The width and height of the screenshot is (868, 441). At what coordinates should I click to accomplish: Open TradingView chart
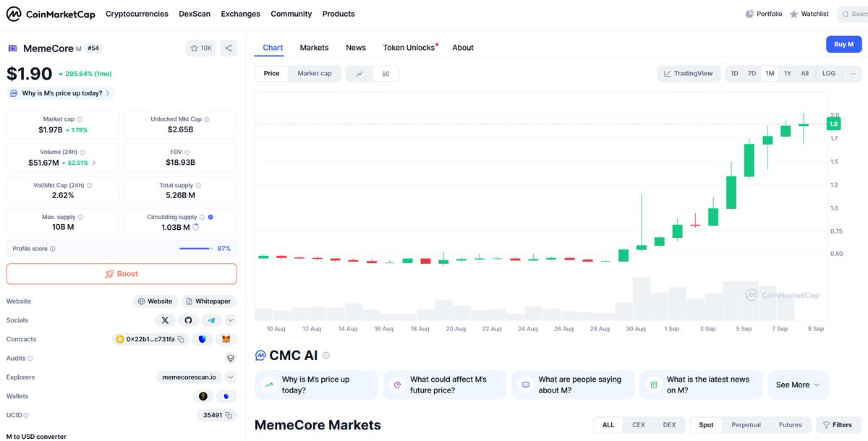pyautogui.click(x=687, y=73)
